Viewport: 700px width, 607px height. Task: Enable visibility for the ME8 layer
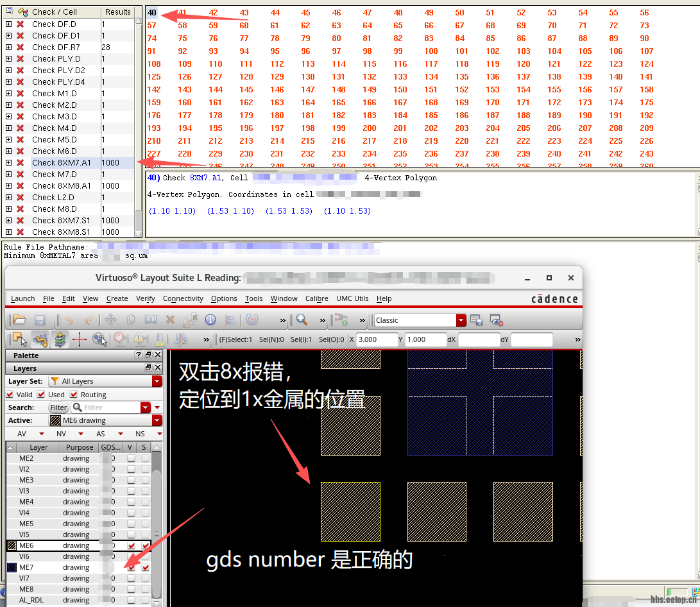tap(132, 589)
